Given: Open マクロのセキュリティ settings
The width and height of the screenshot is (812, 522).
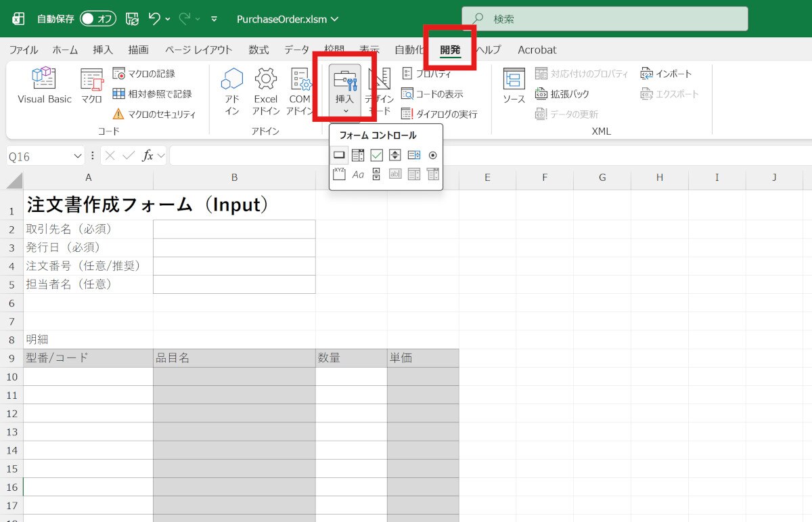Looking at the screenshot, I should [154, 114].
